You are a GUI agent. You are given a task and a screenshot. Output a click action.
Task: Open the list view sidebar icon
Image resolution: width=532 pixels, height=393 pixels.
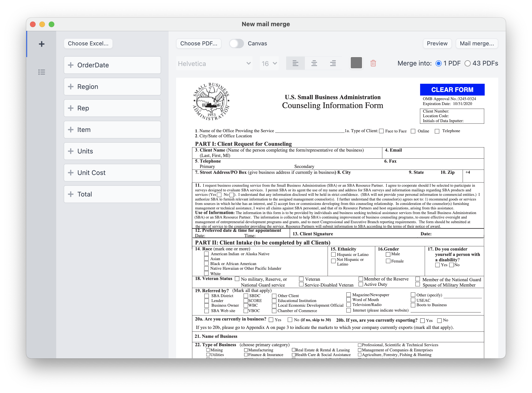(x=42, y=72)
